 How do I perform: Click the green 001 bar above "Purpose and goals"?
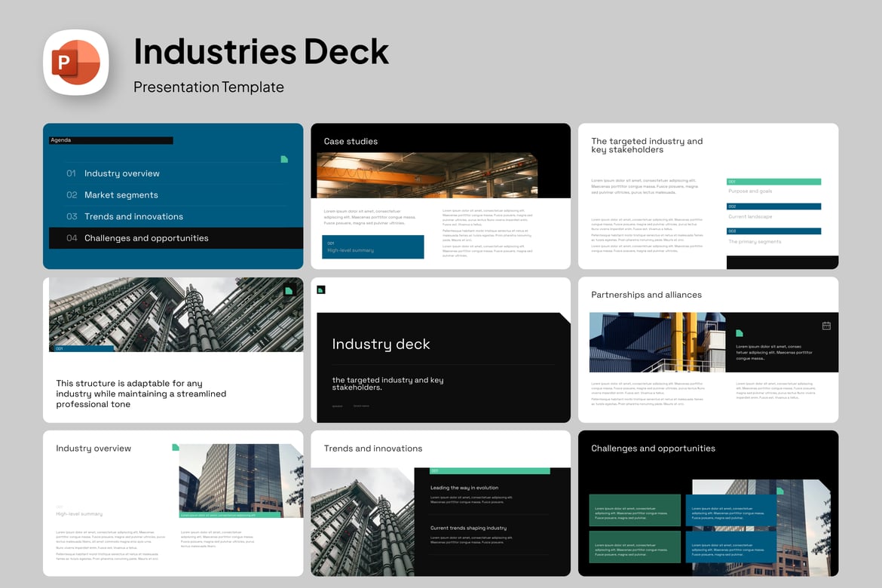[x=774, y=182]
